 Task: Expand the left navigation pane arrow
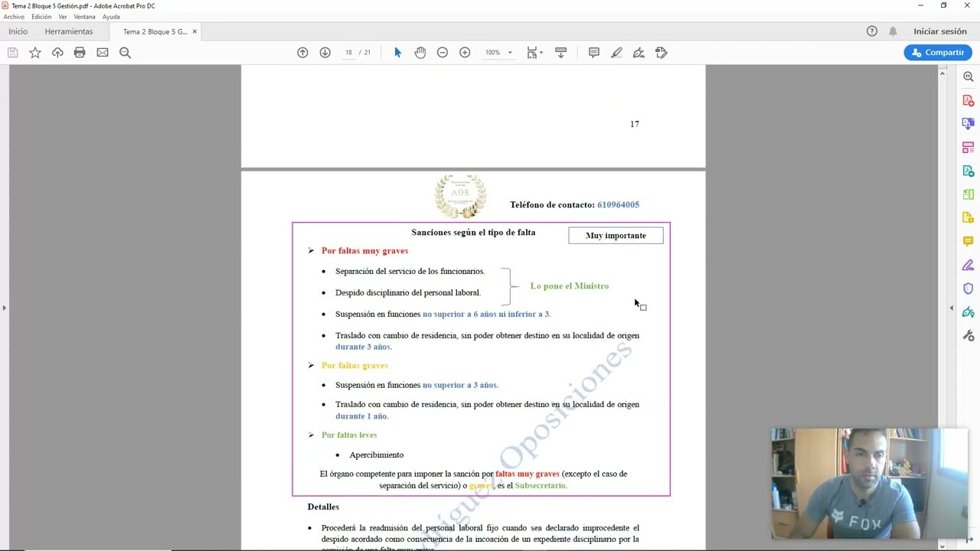pyautogui.click(x=4, y=308)
